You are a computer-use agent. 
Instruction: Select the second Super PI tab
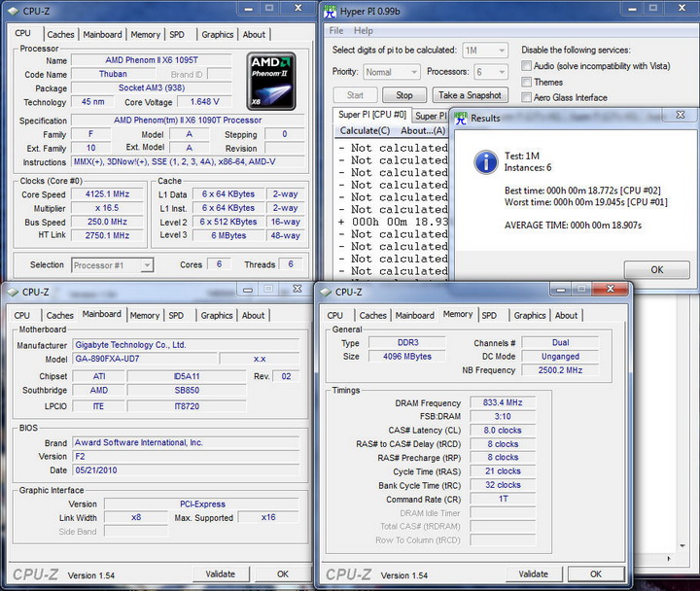[431, 116]
